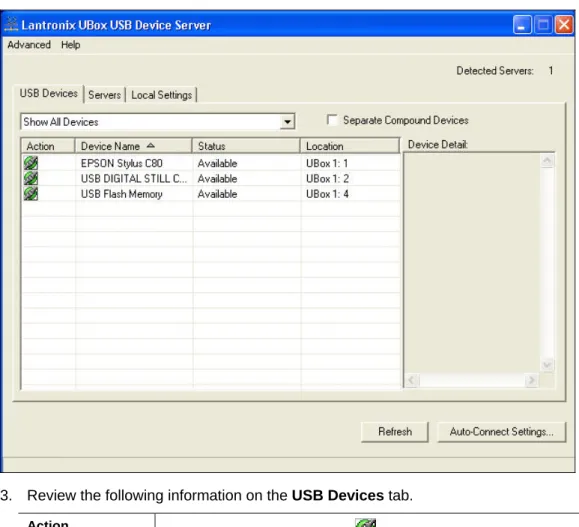Sort by the Device Name column header
This screenshot has height=527, width=579.
[x=133, y=146]
